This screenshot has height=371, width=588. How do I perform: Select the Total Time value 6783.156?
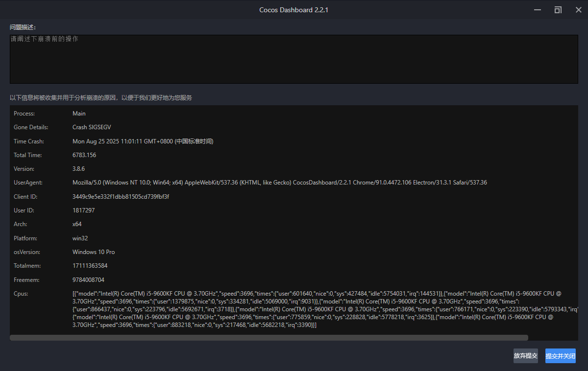(84, 155)
